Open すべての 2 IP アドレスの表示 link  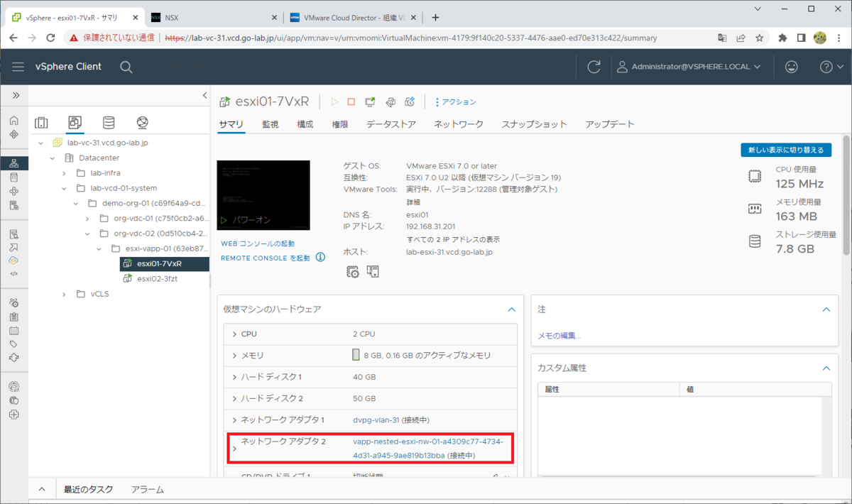[453, 239]
